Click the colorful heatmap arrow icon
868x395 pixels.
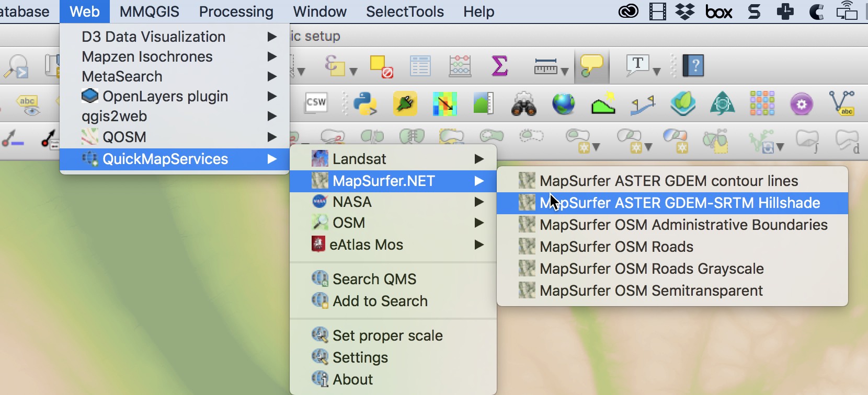[x=445, y=103]
